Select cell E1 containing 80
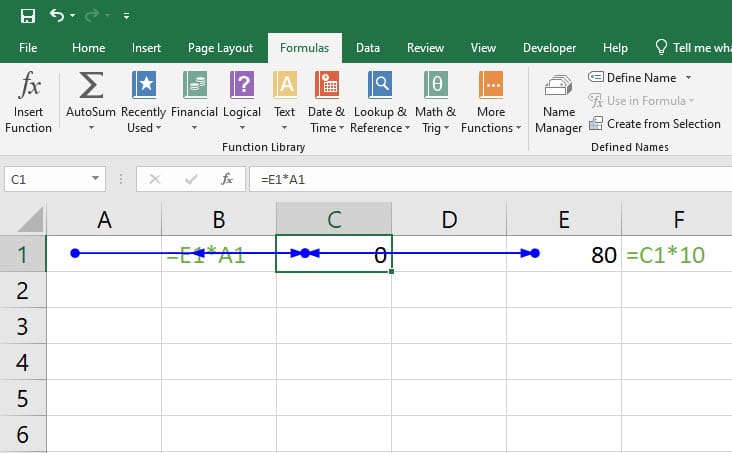Image resolution: width=732 pixels, height=453 pixels. (x=564, y=254)
